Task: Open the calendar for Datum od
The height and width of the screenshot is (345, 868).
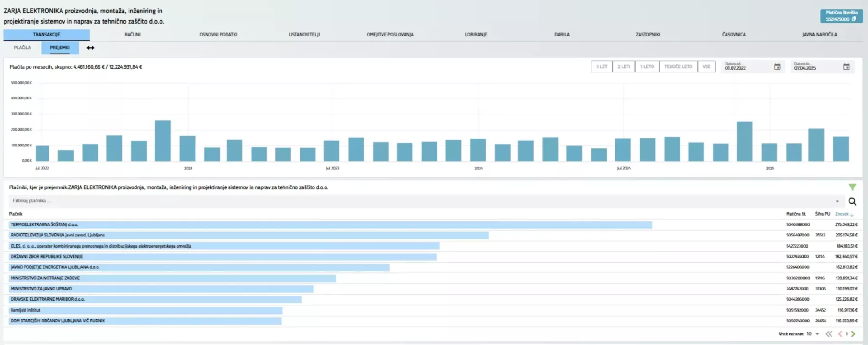Action: tap(777, 67)
